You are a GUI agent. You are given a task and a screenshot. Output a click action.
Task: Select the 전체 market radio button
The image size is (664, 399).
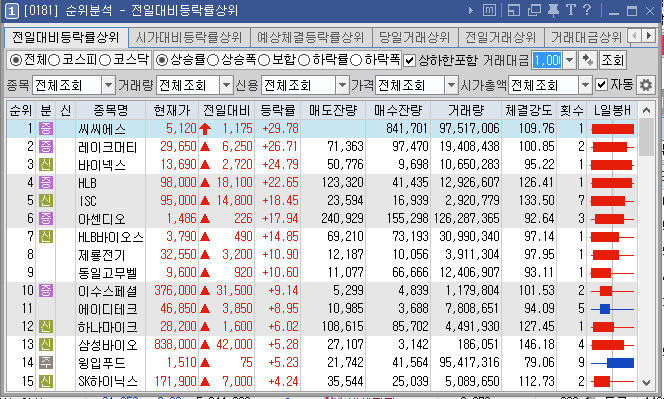pyautogui.click(x=16, y=61)
